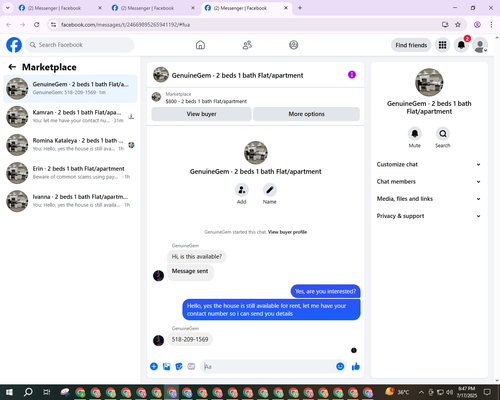This screenshot has width=500, height=400.
Task: Focus the message Aa input box
Action: [x=267, y=367]
